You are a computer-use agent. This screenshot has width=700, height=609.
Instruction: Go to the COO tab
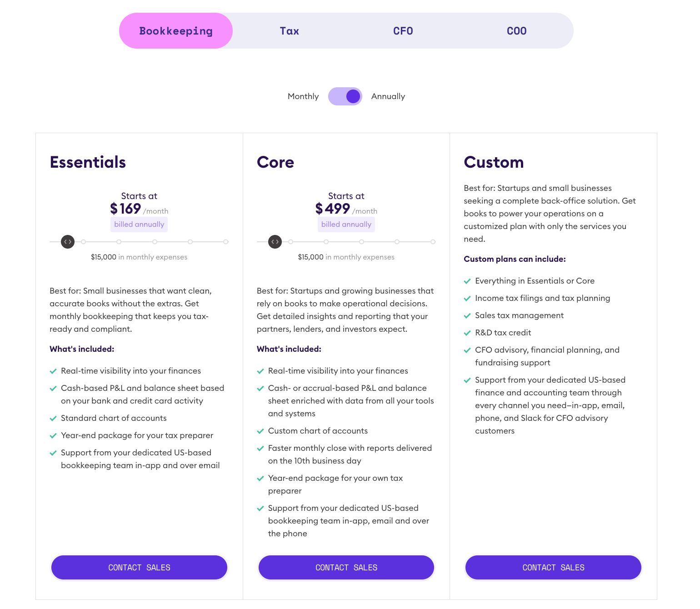pyautogui.click(x=516, y=31)
